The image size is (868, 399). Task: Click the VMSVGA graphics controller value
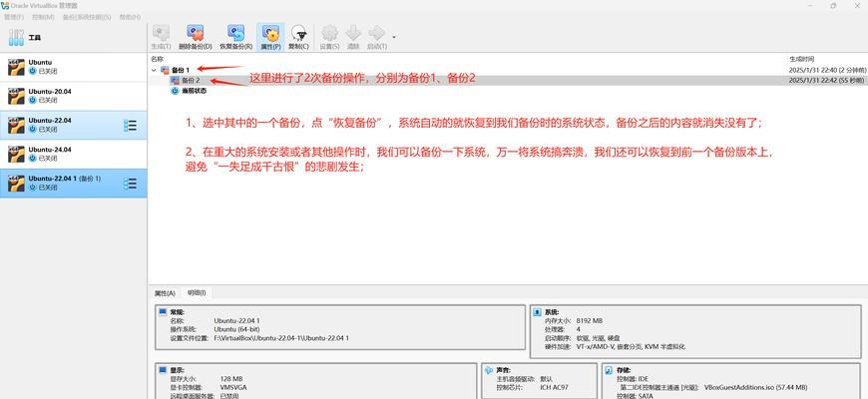pos(233,388)
